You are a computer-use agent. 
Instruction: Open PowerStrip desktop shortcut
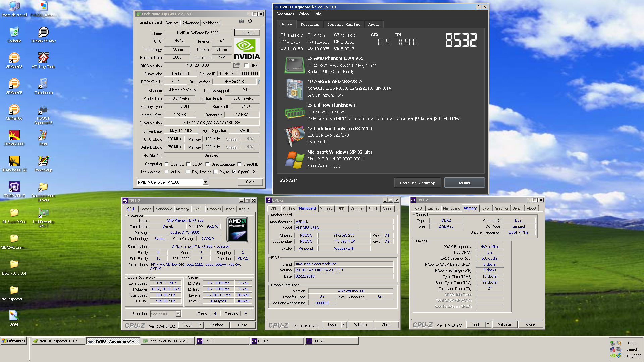pyautogui.click(x=43, y=164)
